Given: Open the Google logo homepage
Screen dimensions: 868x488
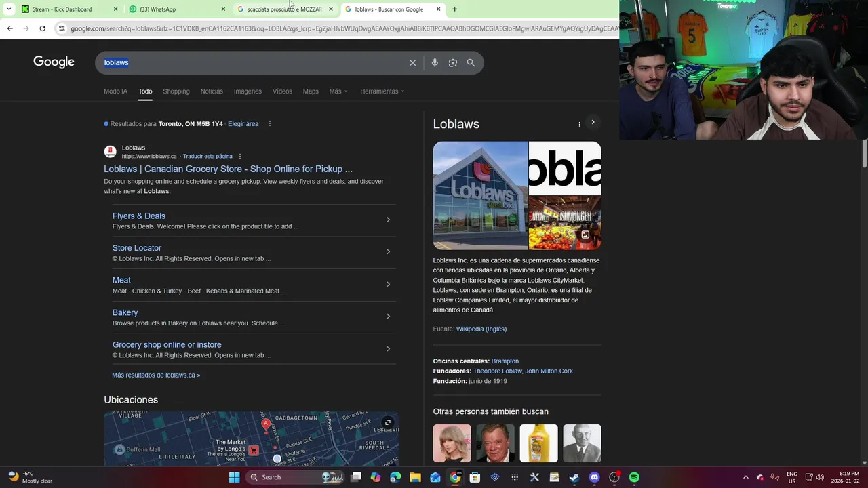Looking at the screenshot, I should tap(54, 62).
